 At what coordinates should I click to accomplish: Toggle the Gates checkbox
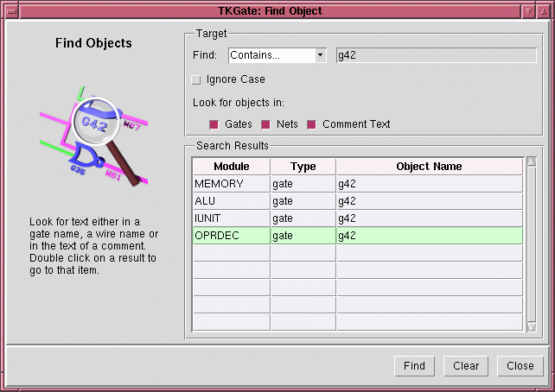tap(214, 124)
